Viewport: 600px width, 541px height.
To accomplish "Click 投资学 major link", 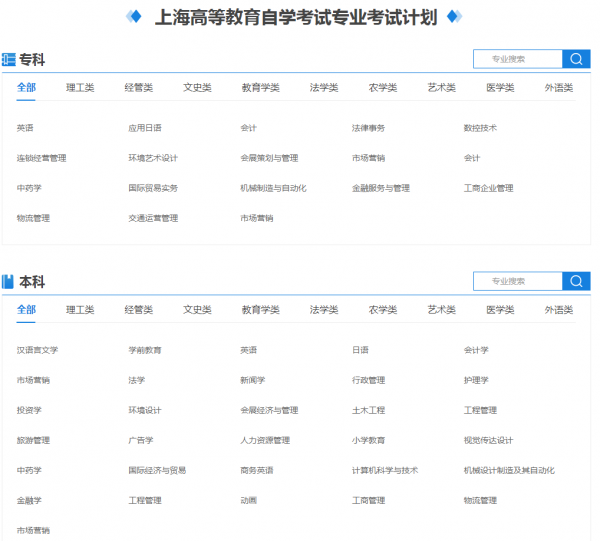I will 29,410.
